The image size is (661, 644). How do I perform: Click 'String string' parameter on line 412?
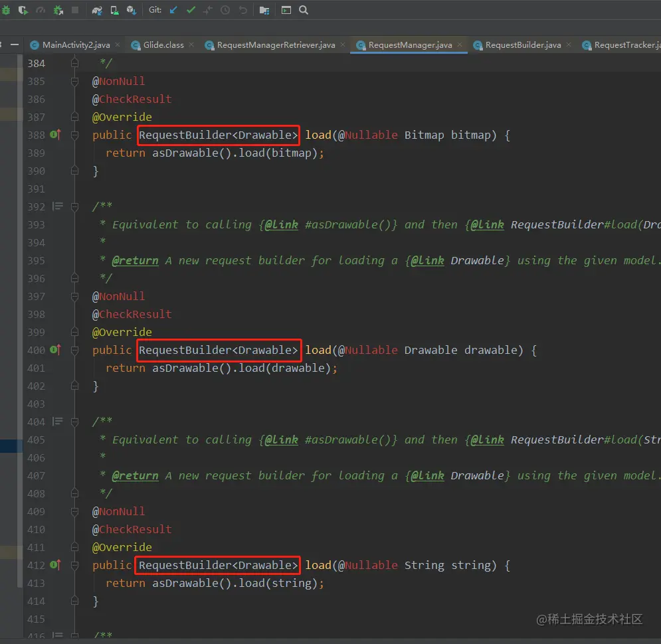click(448, 565)
